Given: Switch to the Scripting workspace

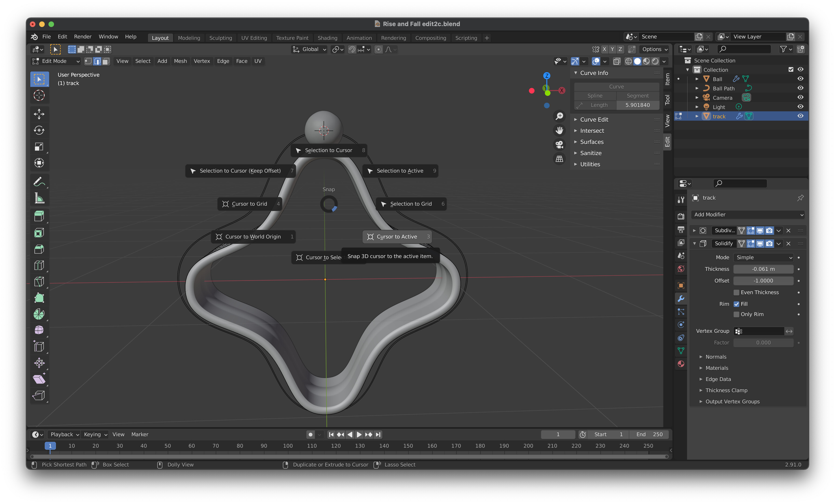Looking at the screenshot, I should 466,37.
